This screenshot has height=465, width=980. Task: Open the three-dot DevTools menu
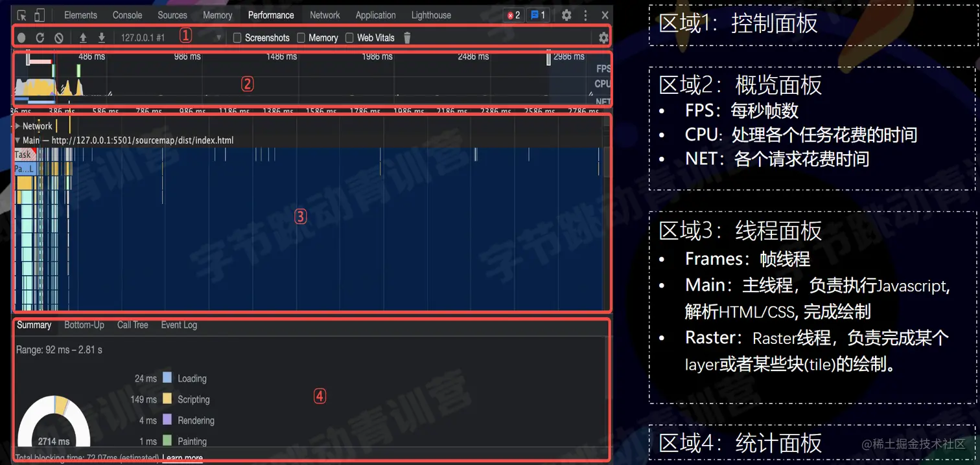[586, 15]
